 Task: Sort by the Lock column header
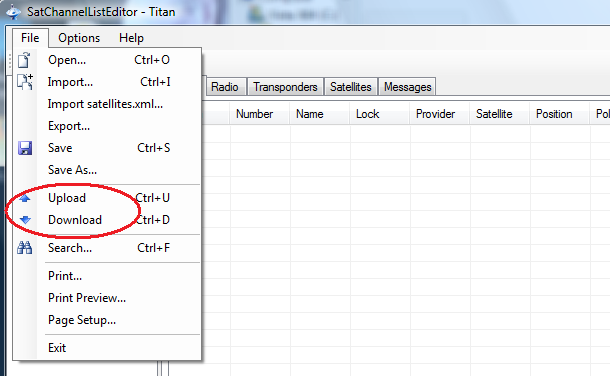point(379,114)
